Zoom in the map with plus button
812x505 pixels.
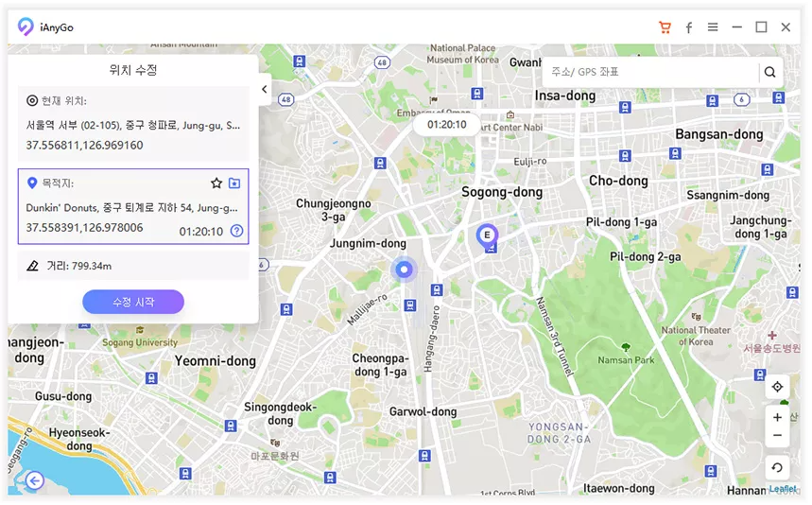point(777,417)
